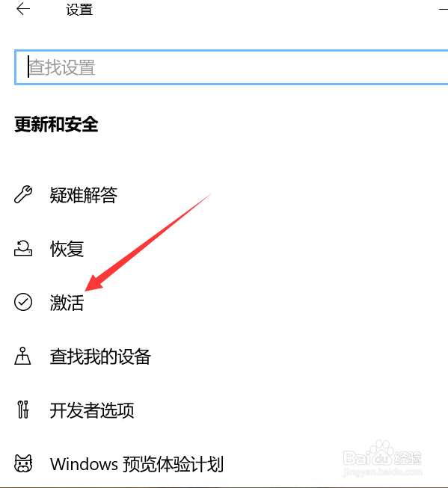Viewport: 448px width, 488px height.
Task: Open Windows 预览体验计划 page
Action: pyautogui.click(x=137, y=464)
